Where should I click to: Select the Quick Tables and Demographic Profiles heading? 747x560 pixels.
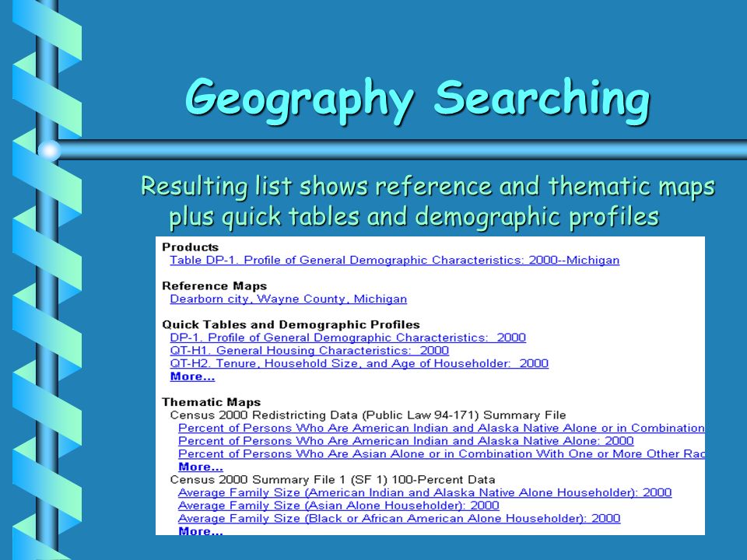click(x=290, y=325)
